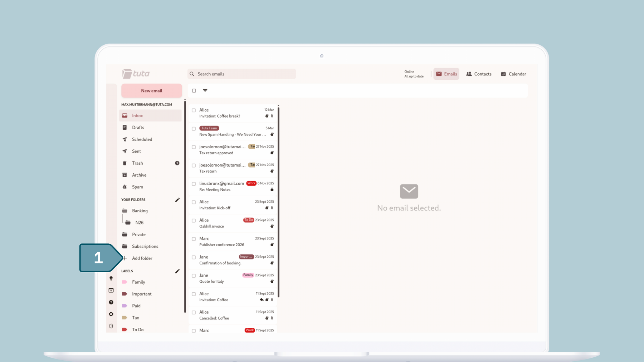Click the Trash unread count badge
The width and height of the screenshot is (644, 362).
click(177, 163)
